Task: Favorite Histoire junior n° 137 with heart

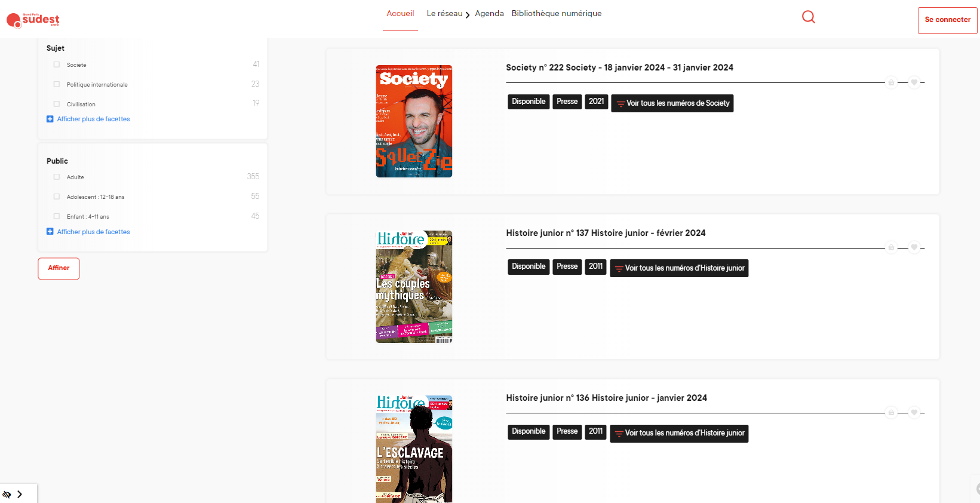Action: (x=914, y=247)
